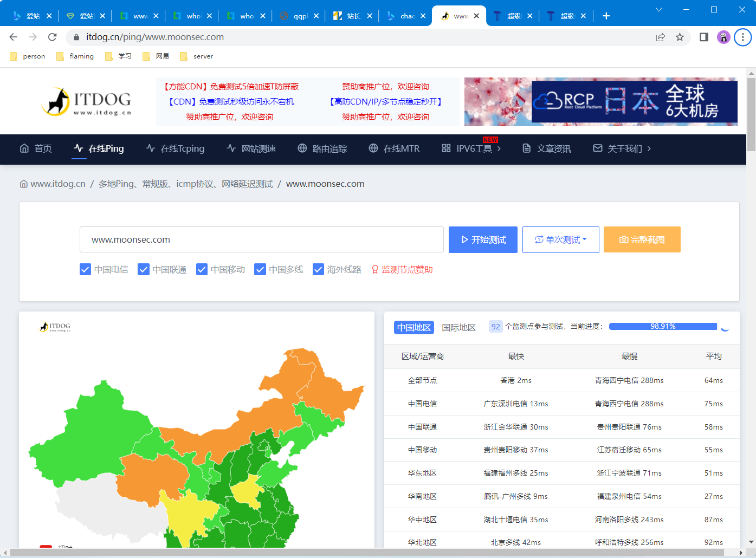Open the server bookmark folder

tap(196, 56)
